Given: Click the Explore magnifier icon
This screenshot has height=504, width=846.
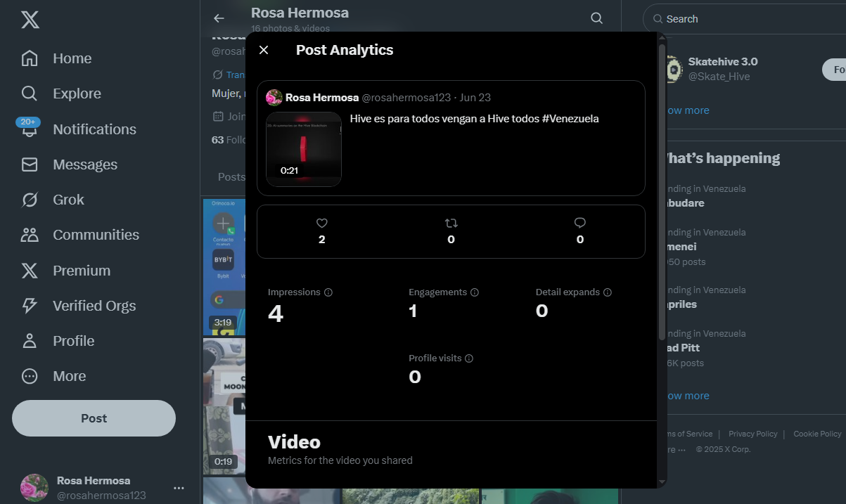Looking at the screenshot, I should click(30, 93).
